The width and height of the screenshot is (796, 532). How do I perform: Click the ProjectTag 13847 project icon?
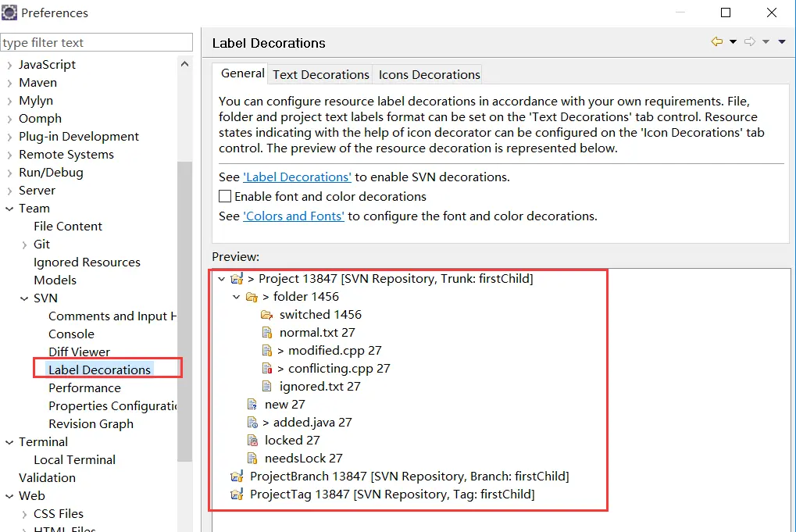(237, 495)
